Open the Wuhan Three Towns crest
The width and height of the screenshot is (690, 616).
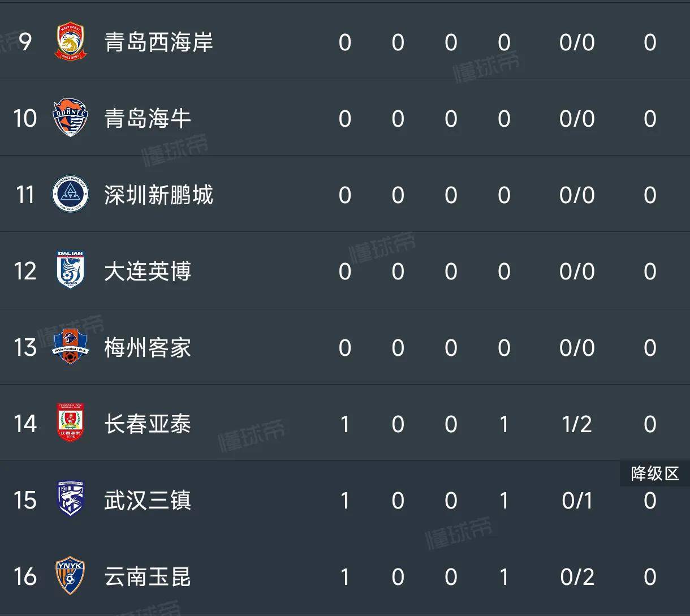tap(71, 499)
